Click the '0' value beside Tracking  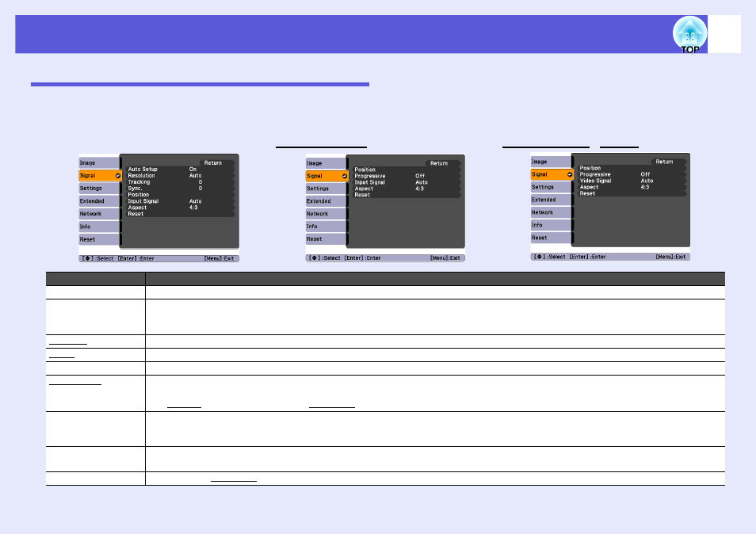200,181
